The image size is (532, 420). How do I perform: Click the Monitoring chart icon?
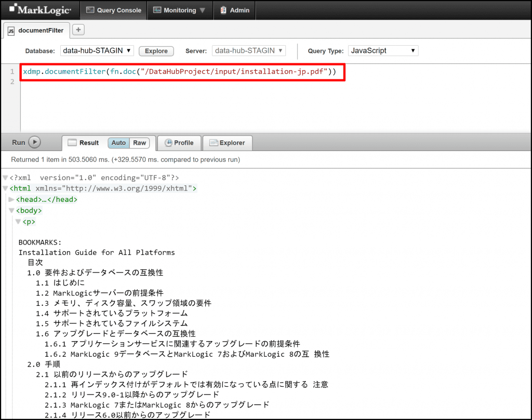[x=157, y=10]
